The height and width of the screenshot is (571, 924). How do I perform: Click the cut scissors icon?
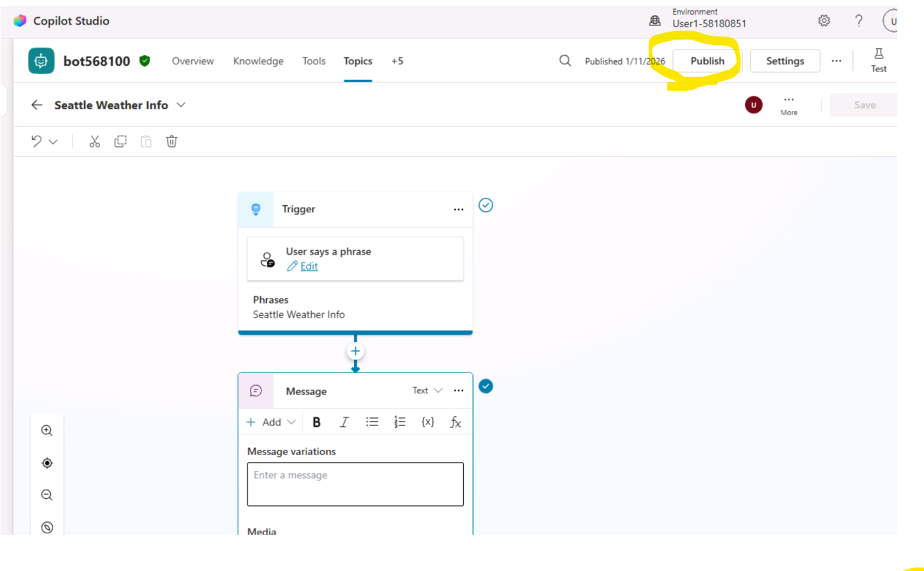95,141
